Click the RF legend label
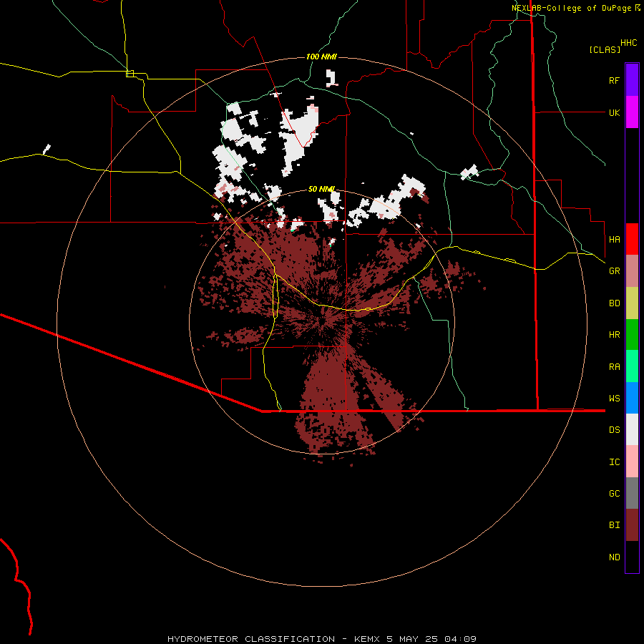Screen dimensions: 644x644 [614, 80]
